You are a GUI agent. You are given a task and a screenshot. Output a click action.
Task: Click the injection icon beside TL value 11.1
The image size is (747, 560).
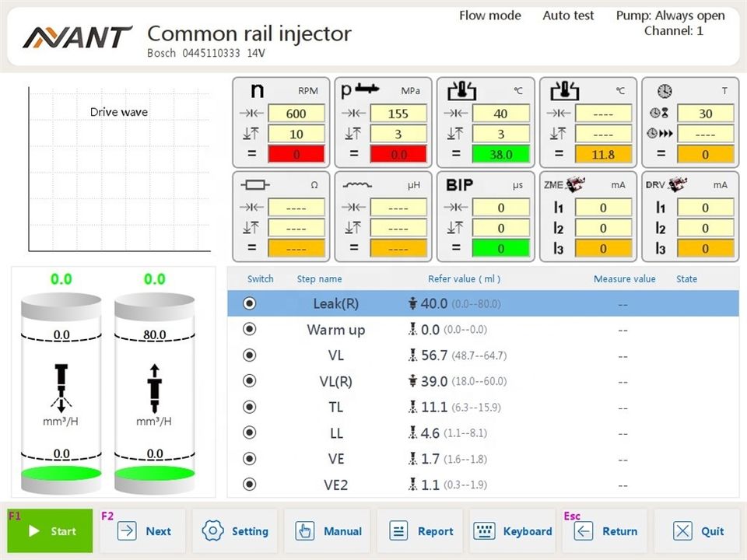pos(412,407)
